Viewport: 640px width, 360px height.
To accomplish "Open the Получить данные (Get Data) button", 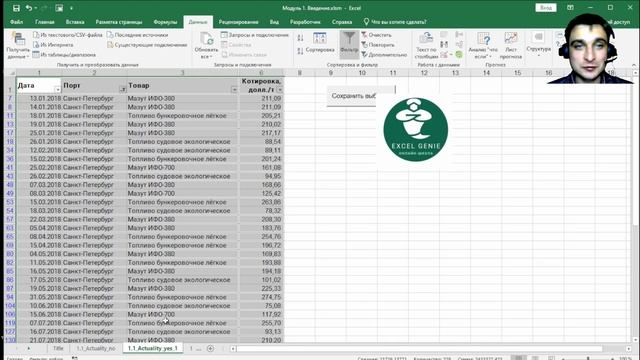I will pyautogui.click(x=18, y=46).
